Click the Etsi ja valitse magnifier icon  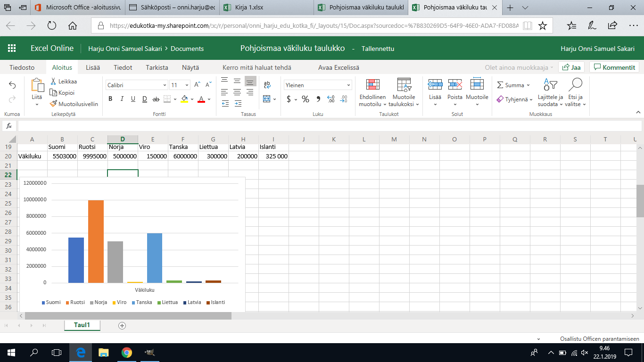[x=575, y=85]
